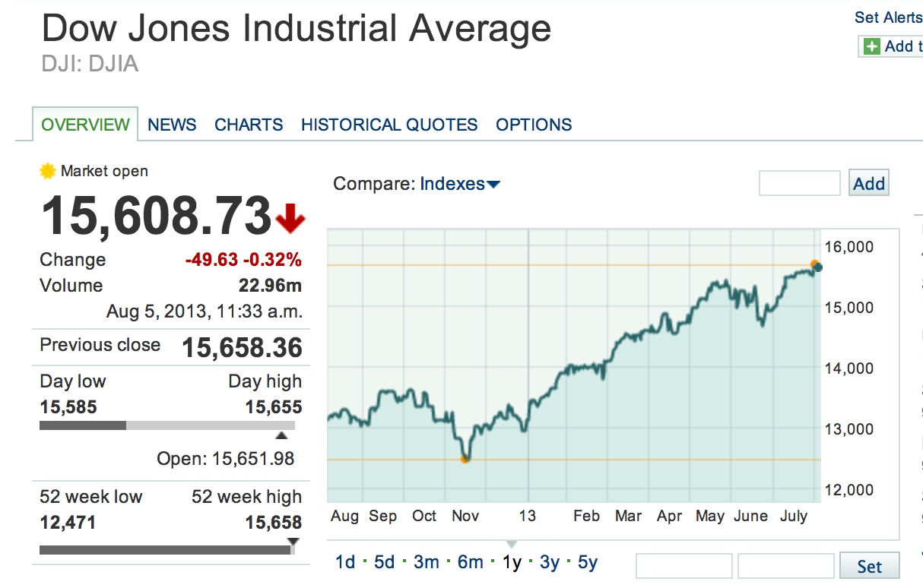Select the 1d chart range
923x588 pixels.
(x=345, y=562)
